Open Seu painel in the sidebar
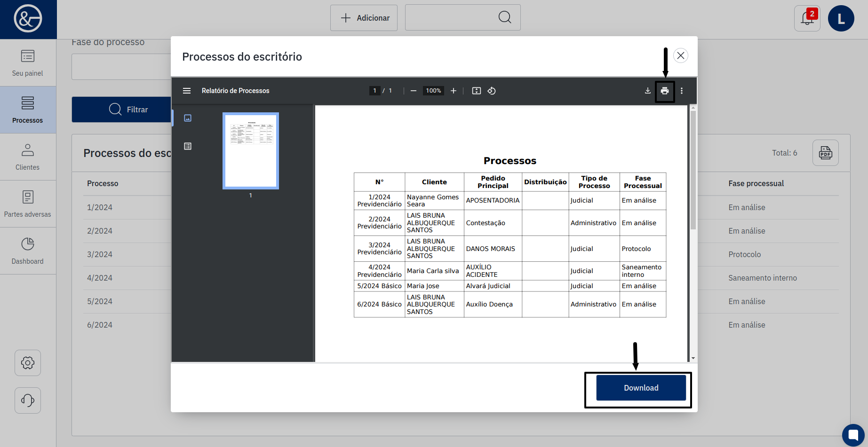868x447 pixels. (x=28, y=63)
